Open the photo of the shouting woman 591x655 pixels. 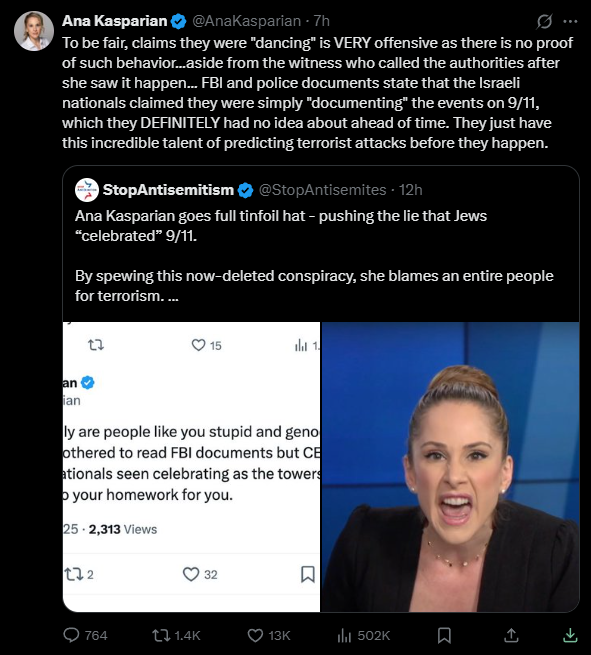(x=450, y=467)
